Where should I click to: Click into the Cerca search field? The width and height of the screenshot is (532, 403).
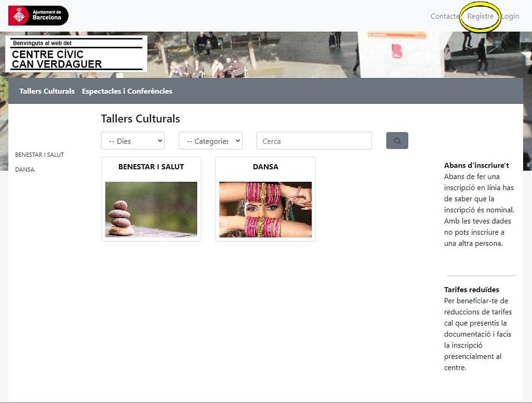tap(314, 141)
